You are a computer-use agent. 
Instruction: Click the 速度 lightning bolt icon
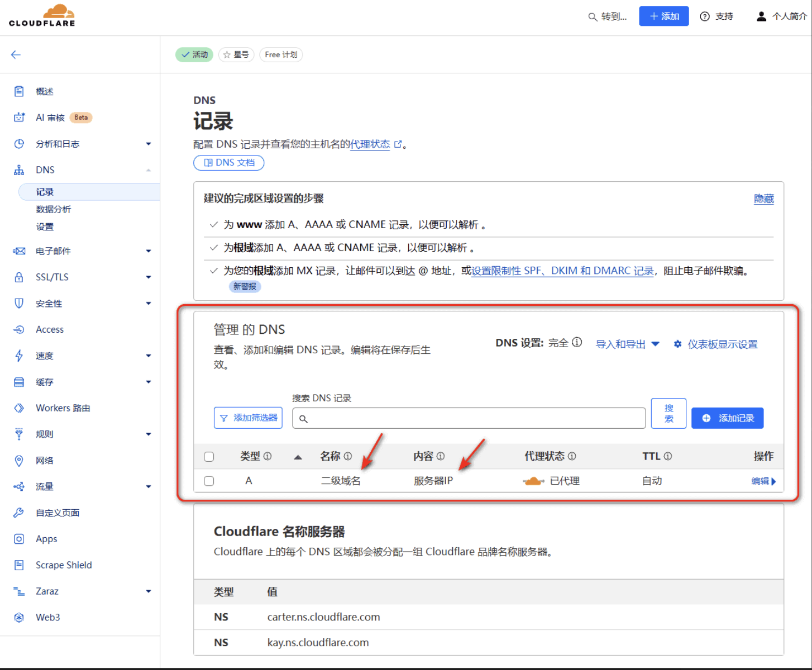pyautogui.click(x=19, y=356)
